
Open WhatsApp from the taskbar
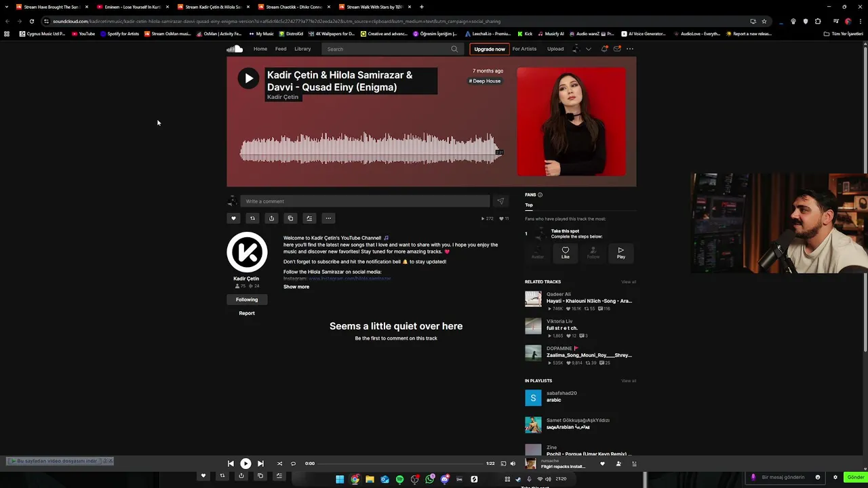[430, 479]
